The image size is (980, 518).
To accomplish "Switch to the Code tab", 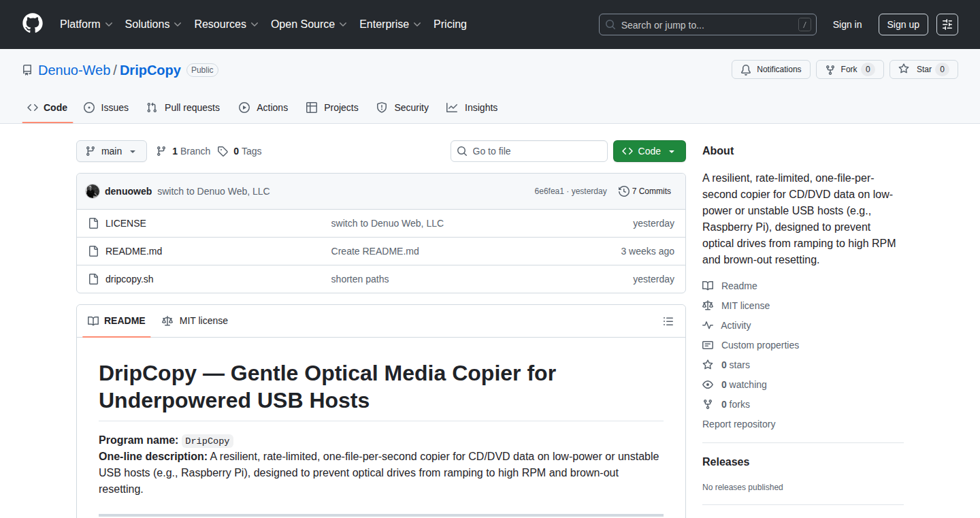I will click(x=48, y=108).
